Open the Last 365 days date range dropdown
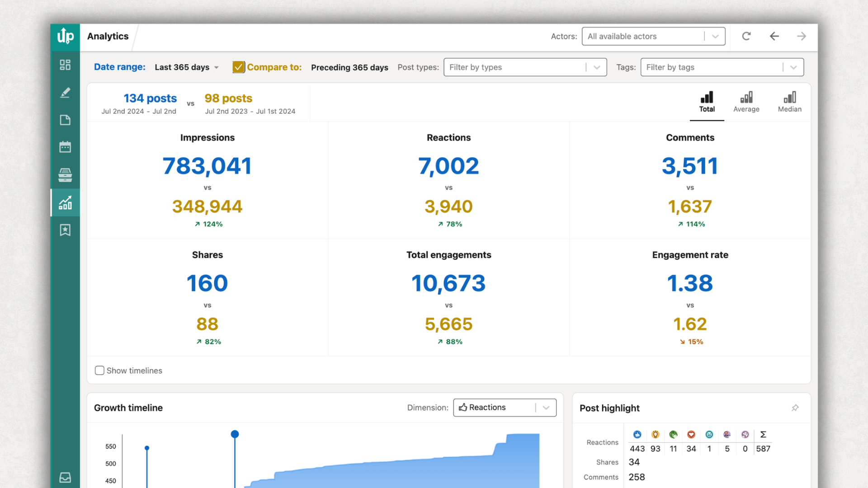The height and width of the screenshot is (488, 868). (x=187, y=67)
